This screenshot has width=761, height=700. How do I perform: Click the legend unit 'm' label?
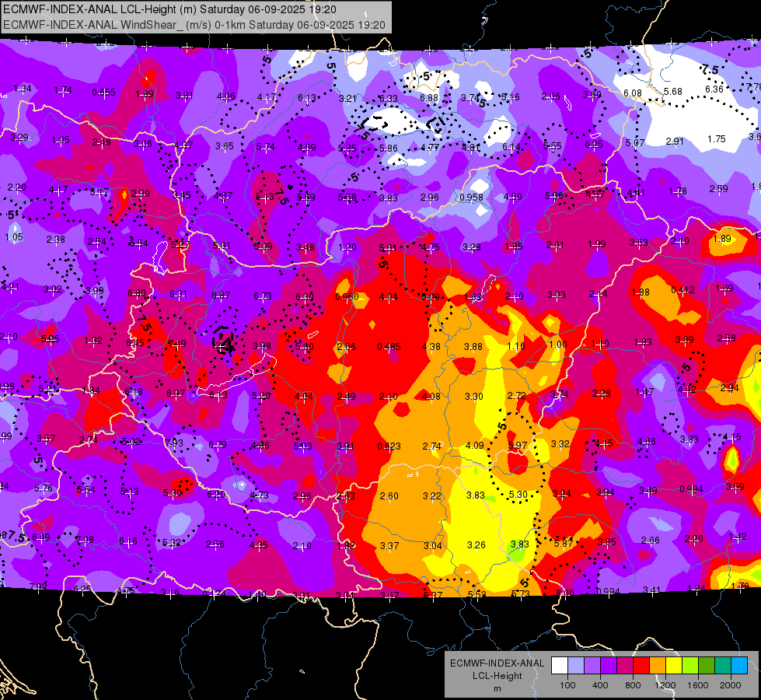497,688
